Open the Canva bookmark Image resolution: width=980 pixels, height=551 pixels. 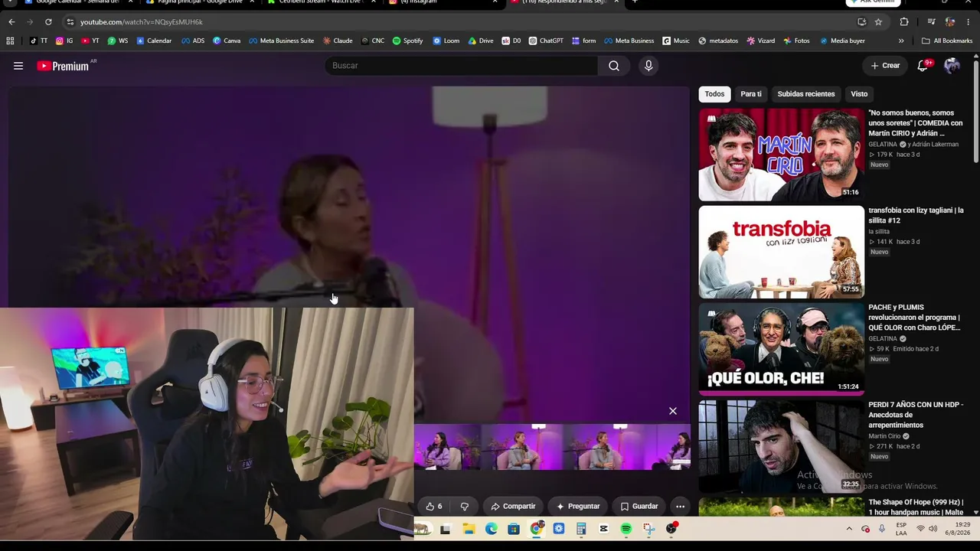pyautogui.click(x=227, y=41)
